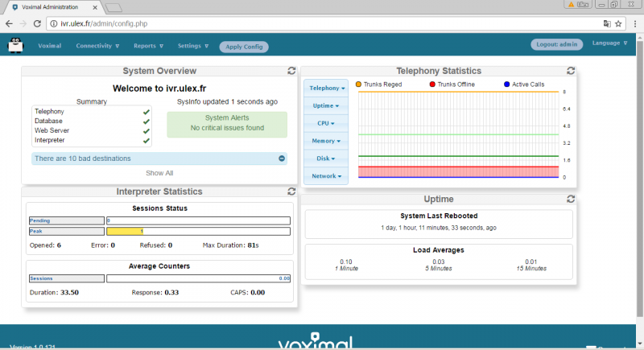Screen dimensions: 644x350
Task: Click the pink area of telephony chart
Action: pos(458,171)
